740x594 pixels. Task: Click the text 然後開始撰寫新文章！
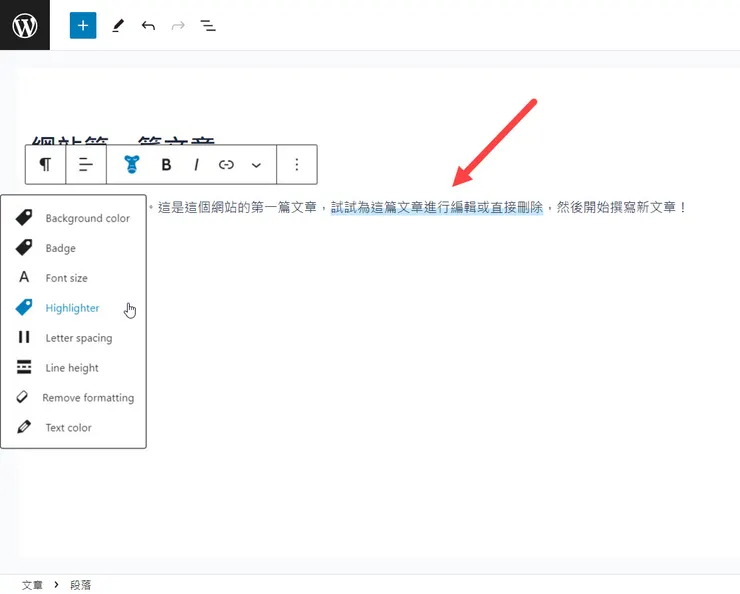pyautogui.click(x=622, y=207)
